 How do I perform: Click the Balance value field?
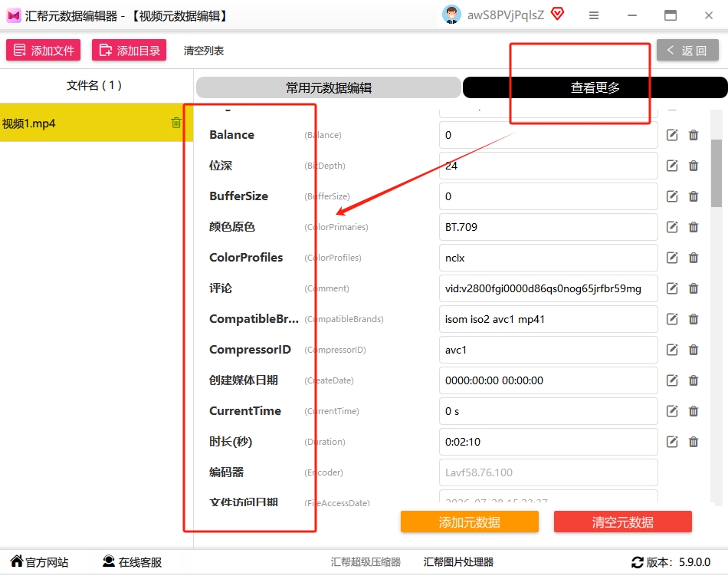tap(549, 135)
